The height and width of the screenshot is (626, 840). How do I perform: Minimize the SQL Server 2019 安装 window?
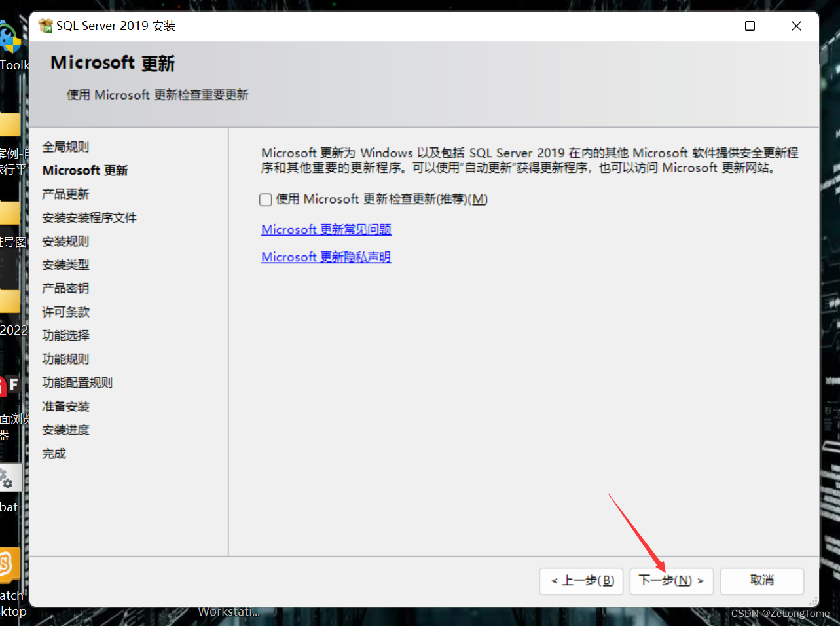[705, 26]
